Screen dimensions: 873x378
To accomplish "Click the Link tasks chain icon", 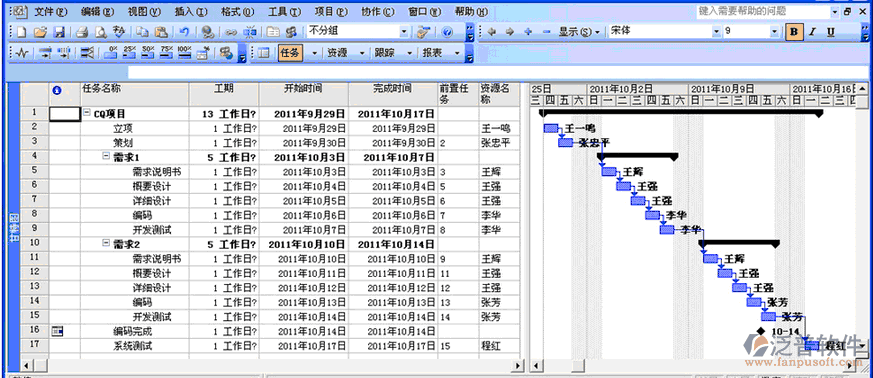I will tap(230, 32).
